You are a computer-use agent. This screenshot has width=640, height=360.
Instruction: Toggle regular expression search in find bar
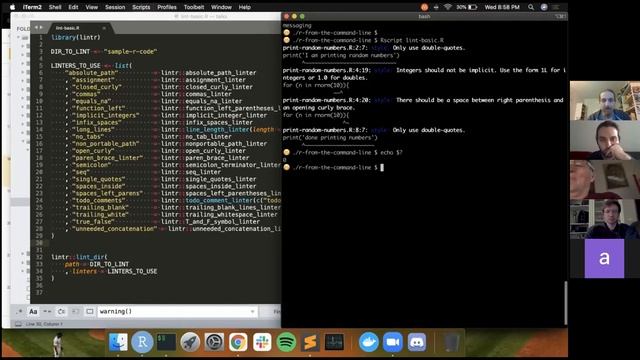click(19, 311)
